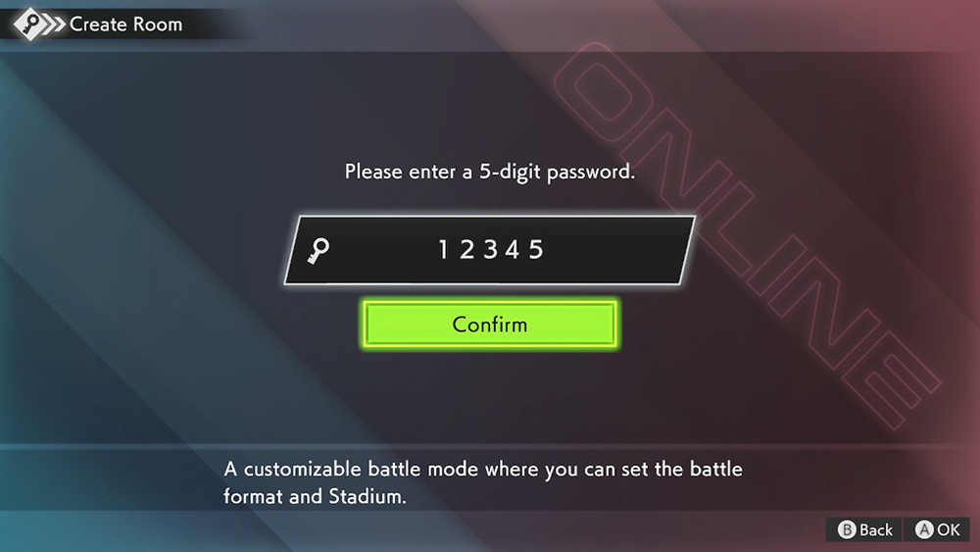Select digit 3 in the password
Viewport: 980px width, 552px height.
pos(490,249)
